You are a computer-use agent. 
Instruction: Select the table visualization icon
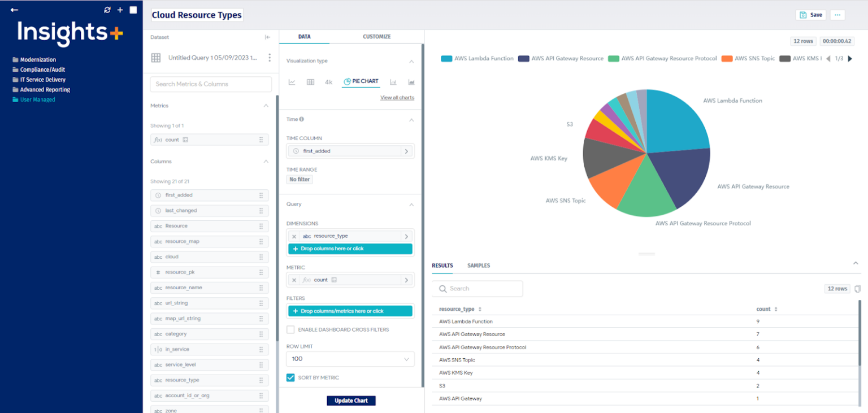pos(310,82)
